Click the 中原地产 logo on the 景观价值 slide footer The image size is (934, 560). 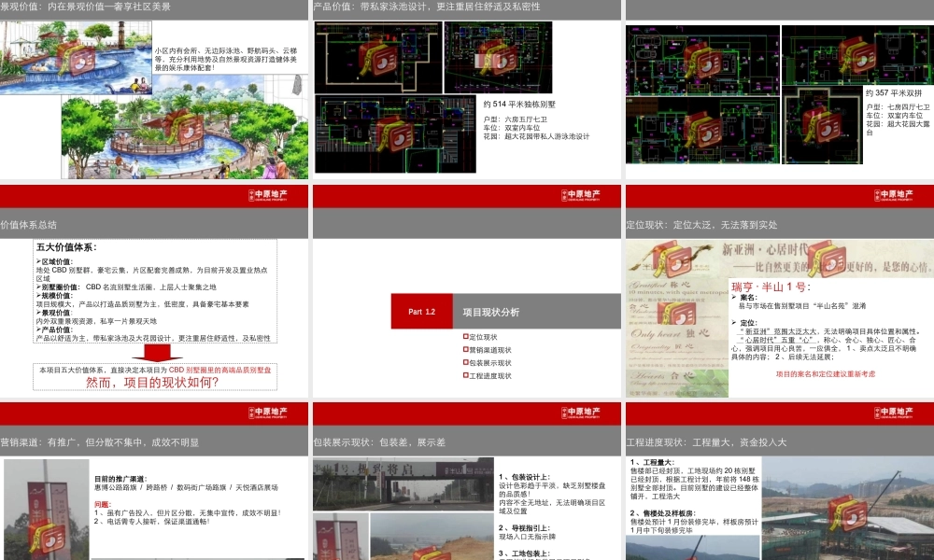click(x=267, y=195)
